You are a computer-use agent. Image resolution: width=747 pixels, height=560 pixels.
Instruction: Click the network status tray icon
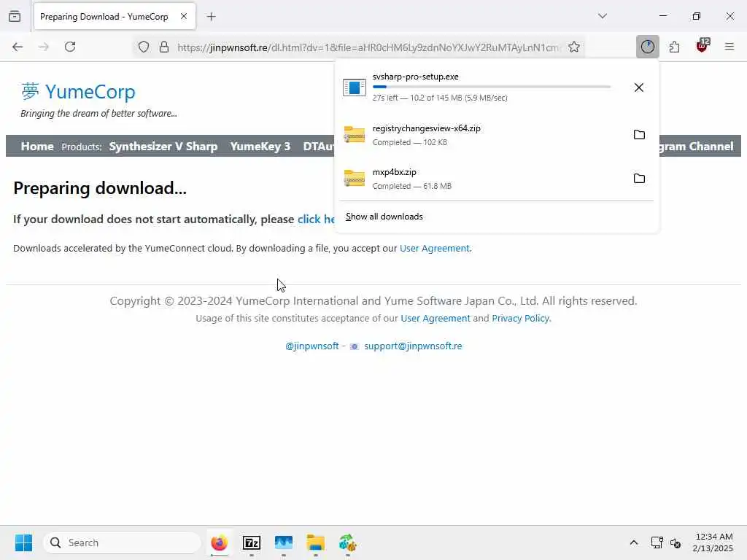pos(657,542)
